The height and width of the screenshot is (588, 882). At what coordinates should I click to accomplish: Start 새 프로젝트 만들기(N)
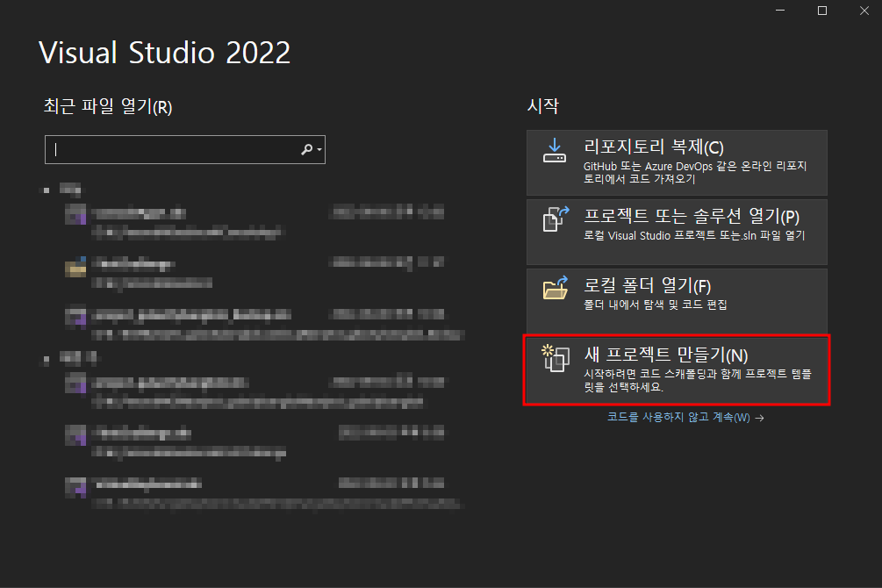(x=677, y=370)
